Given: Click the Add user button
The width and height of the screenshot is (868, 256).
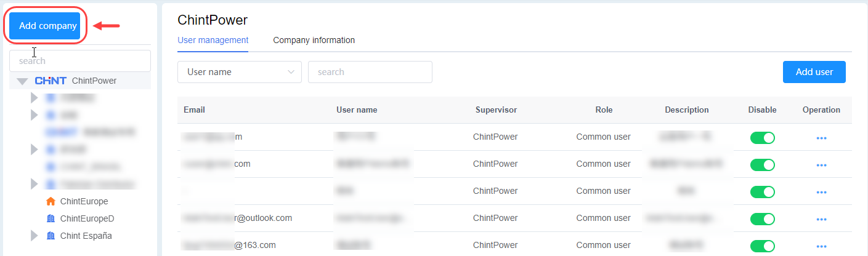Looking at the screenshot, I should (814, 72).
